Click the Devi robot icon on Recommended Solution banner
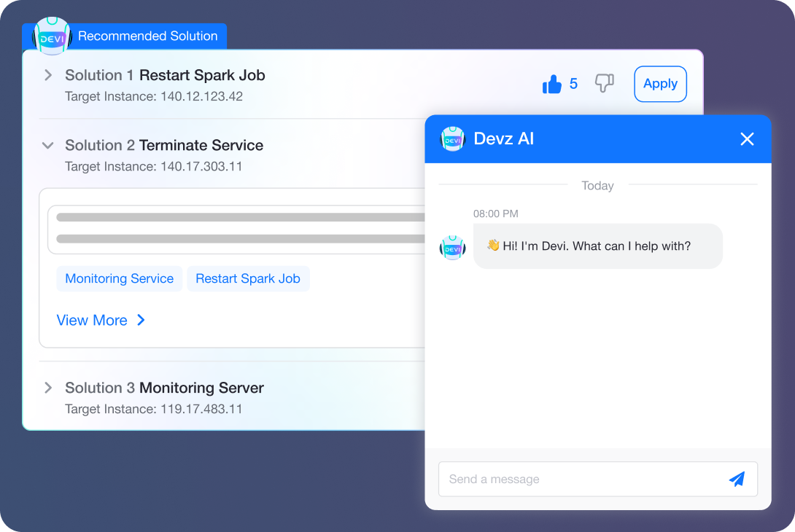The height and width of the screenshot is (532, 795). click(x=52, y=36)
